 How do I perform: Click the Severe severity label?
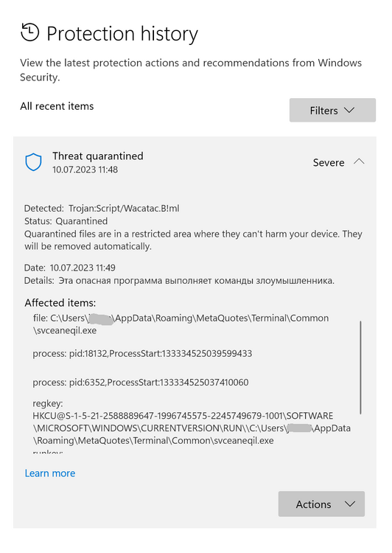(329, 163)
